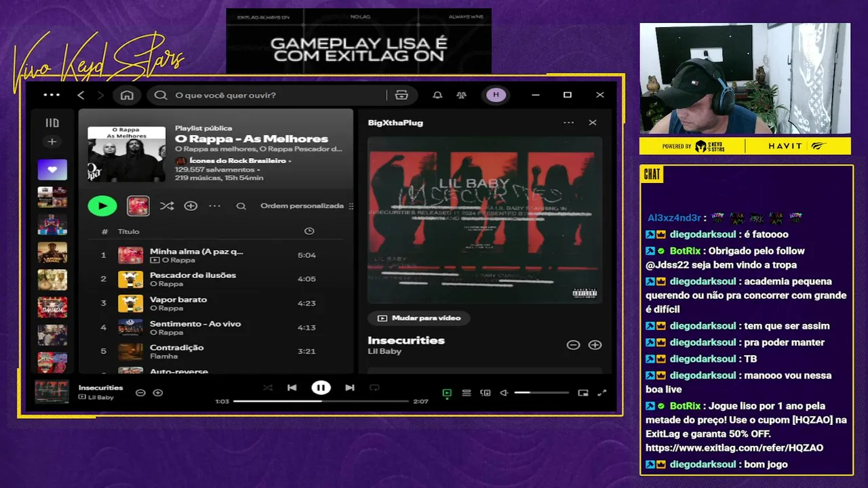This screenshot has width=868, height=488.
Task: Click the small album cover preview next to play
Action: (x=138, y=206)
